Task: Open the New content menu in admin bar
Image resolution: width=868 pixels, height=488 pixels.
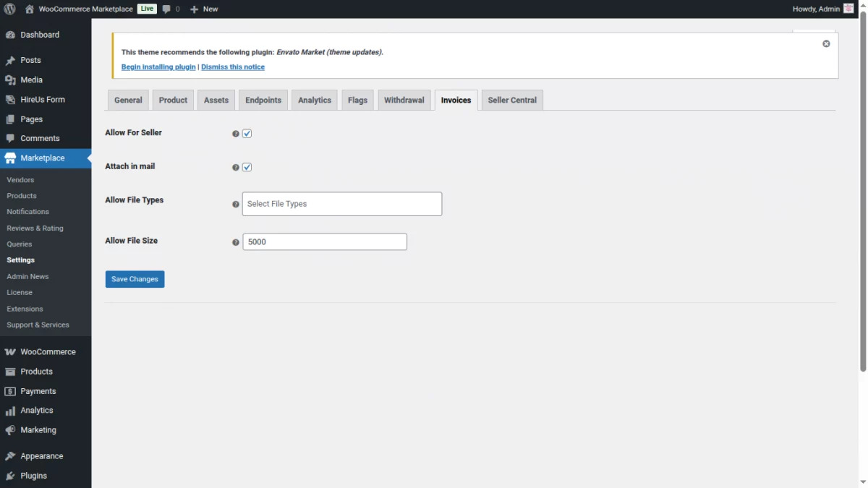Action: (204, 9)
